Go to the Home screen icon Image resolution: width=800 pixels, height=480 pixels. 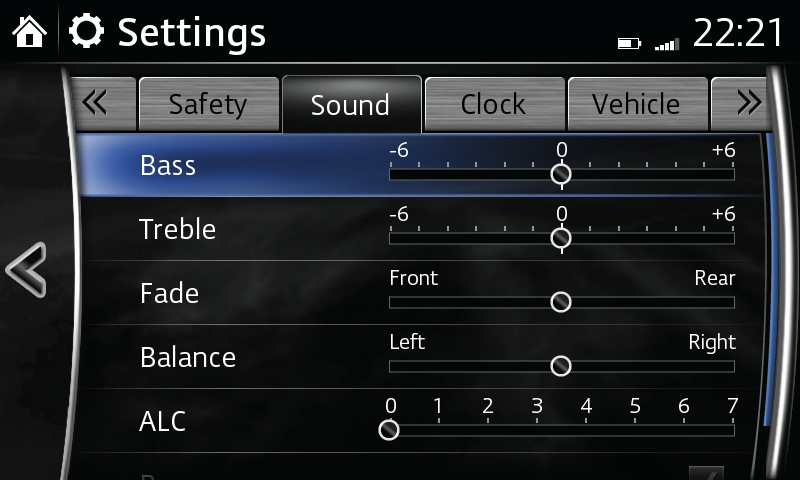click(x=29, y=32)
